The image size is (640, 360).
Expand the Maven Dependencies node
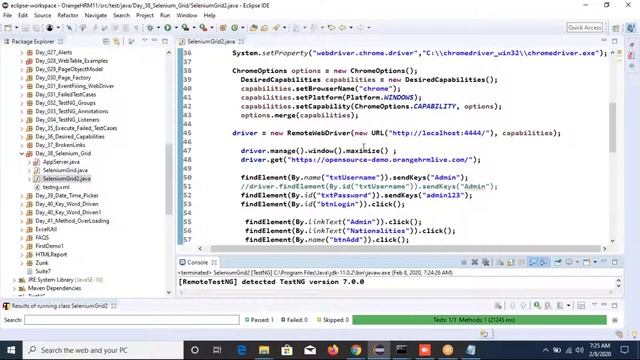pyautogui.click(x=14, y=288)
